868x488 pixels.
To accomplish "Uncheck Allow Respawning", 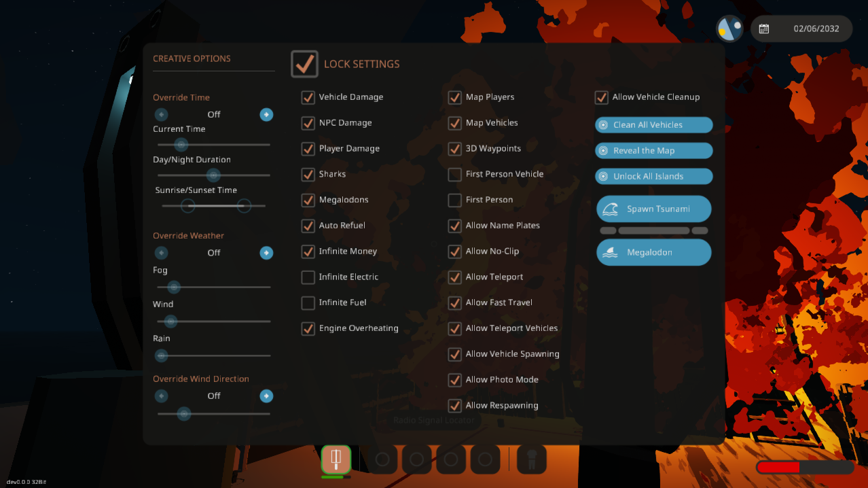I will tap(455, 406).
